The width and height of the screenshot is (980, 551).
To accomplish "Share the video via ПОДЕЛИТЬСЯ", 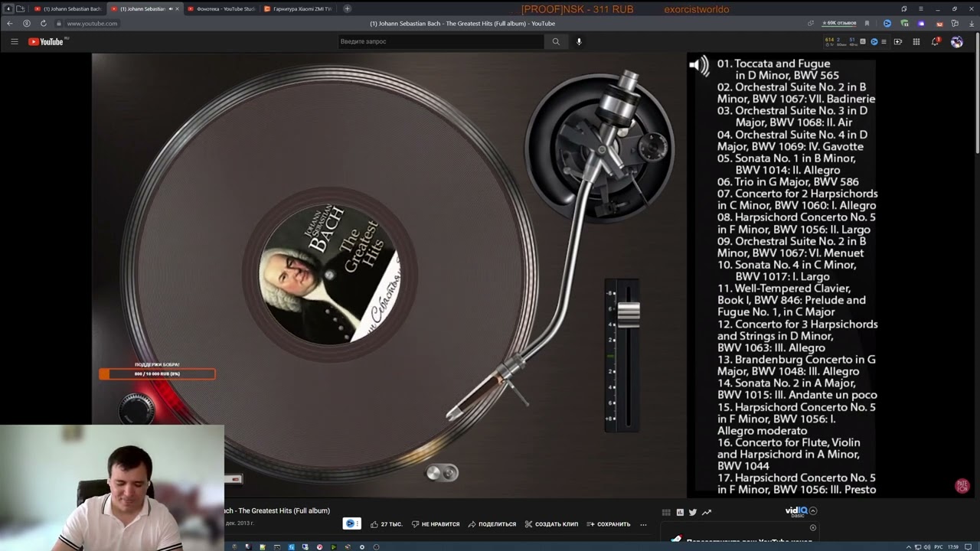I will point(492,524).
